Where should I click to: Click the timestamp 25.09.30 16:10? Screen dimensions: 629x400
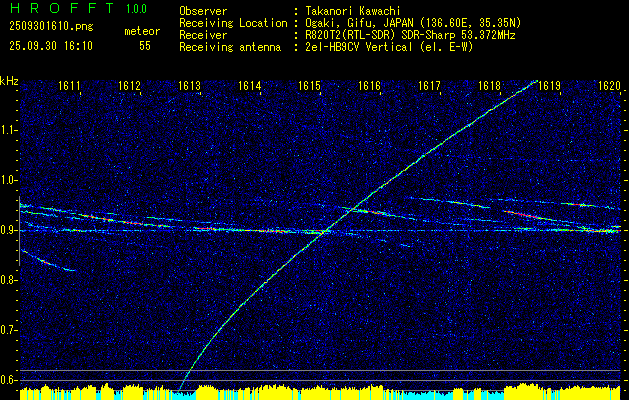point(51,46)
